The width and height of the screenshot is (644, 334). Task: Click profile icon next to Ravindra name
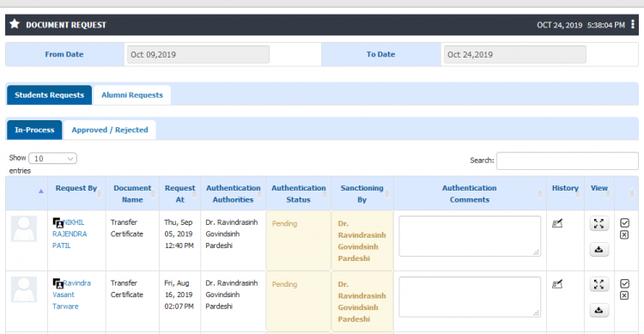tap(58, 283)
